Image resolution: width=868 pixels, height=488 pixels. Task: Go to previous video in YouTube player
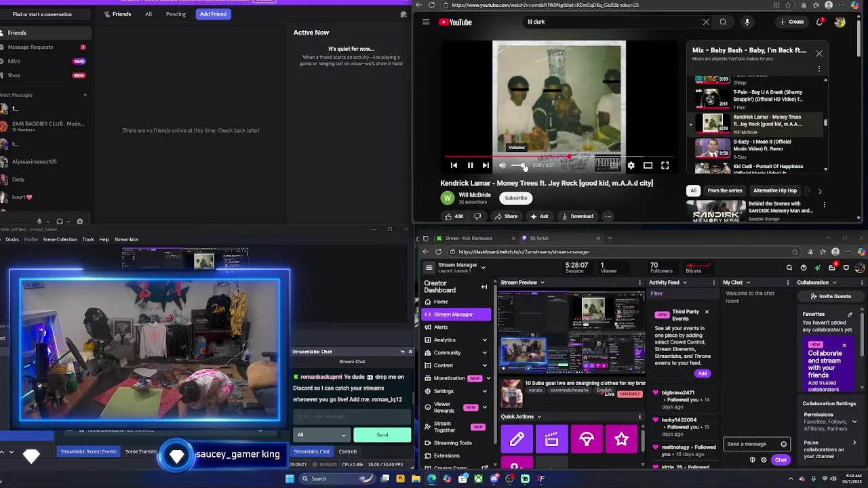point(454,165)
